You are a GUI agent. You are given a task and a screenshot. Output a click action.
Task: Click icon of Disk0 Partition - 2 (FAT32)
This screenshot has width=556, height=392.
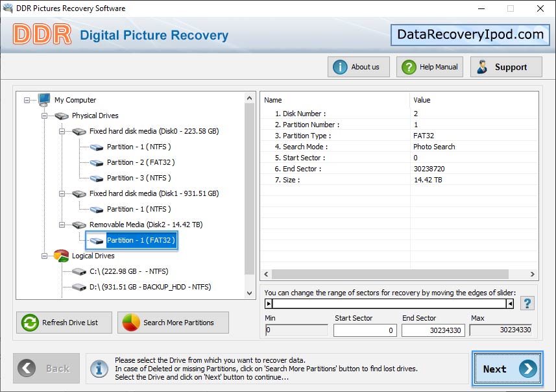coord(97,163)
